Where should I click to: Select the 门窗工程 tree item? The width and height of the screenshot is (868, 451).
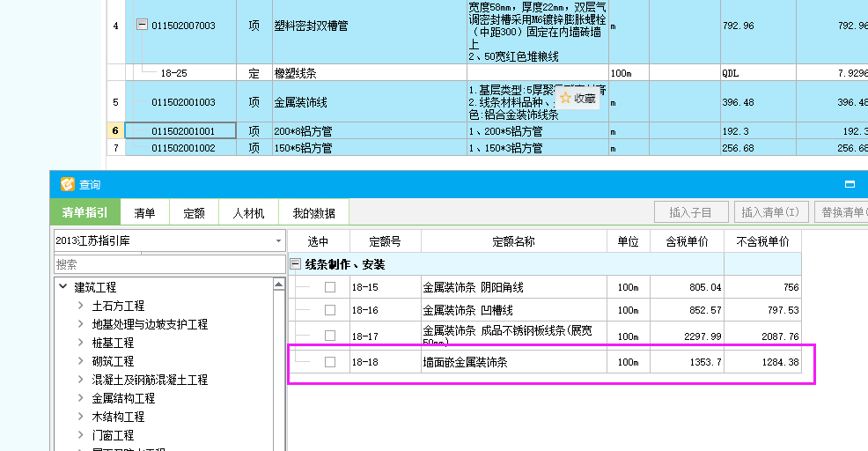coord(113,435)
